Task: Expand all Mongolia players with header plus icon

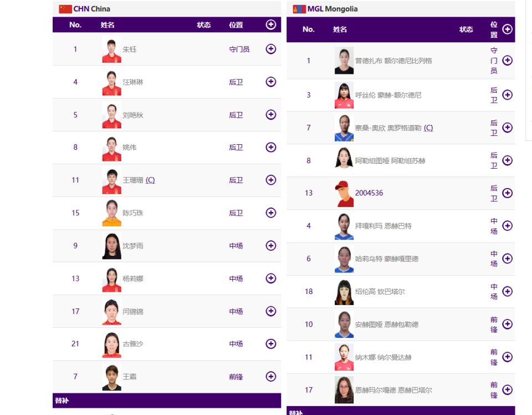Action: click(507, 29)
